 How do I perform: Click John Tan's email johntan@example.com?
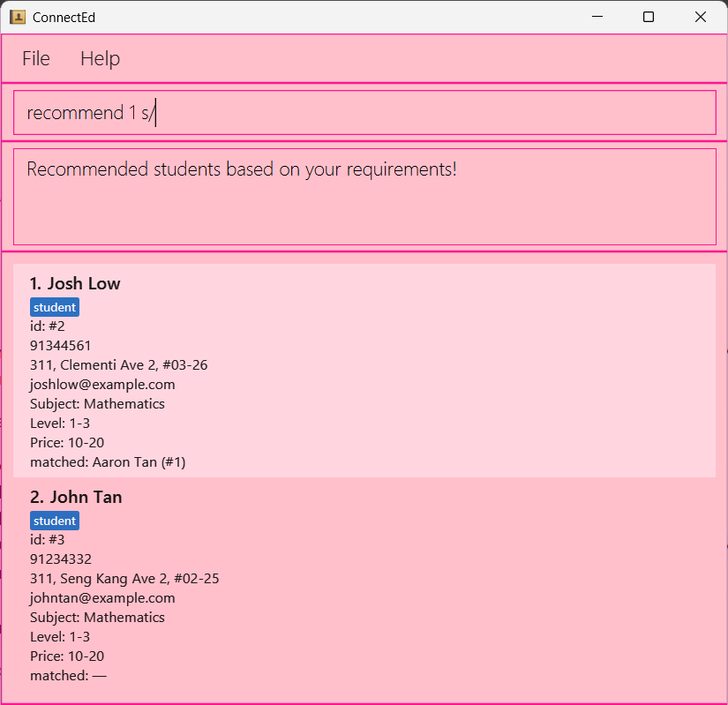click(102, 597)
